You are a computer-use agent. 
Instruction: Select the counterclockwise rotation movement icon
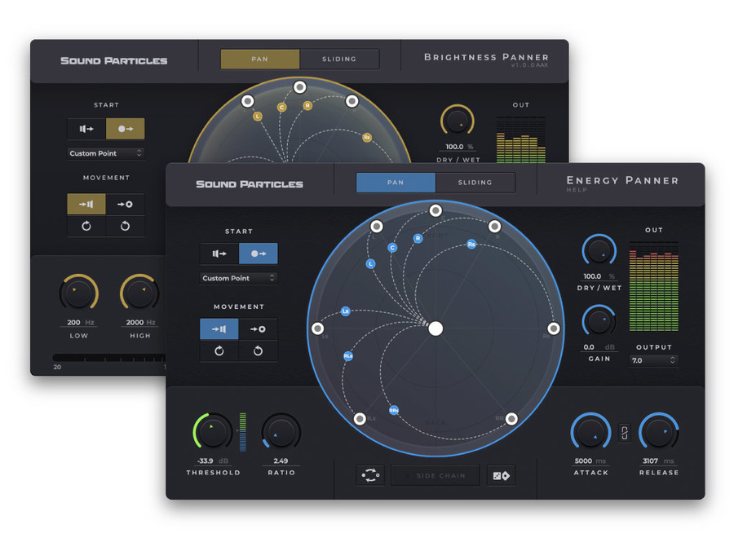[258, 351]
